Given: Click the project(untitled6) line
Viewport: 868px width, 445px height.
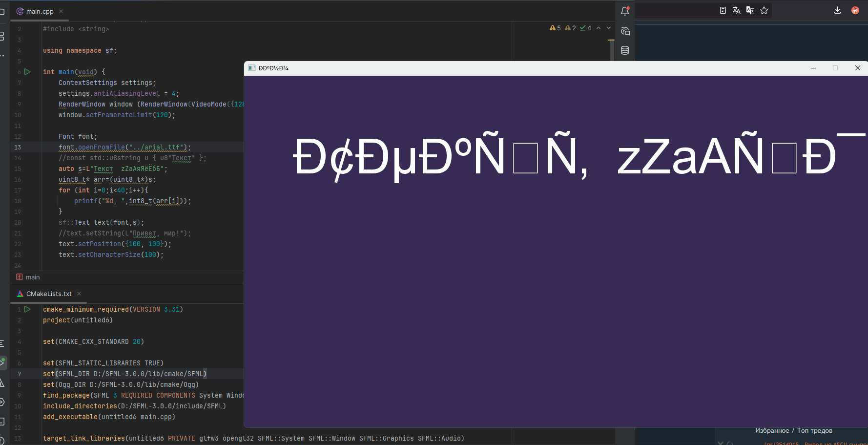Looking at the screenshot, I should [78, 320].
